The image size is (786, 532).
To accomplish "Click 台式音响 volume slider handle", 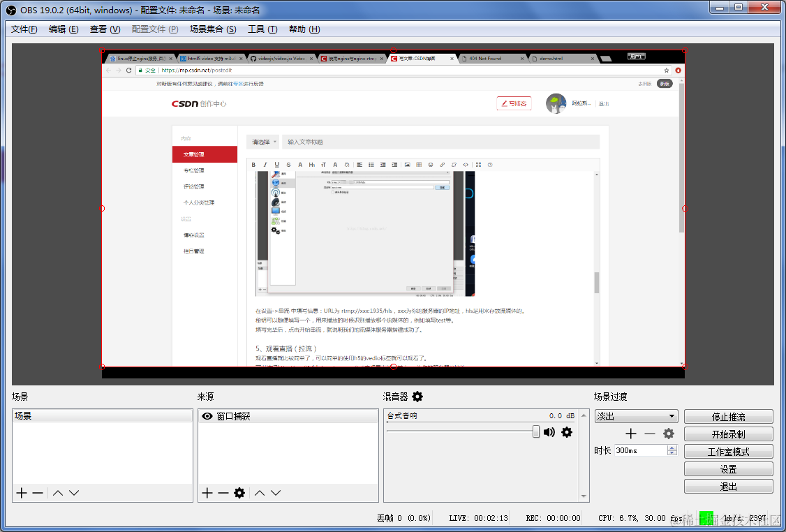I will (536, 431).
